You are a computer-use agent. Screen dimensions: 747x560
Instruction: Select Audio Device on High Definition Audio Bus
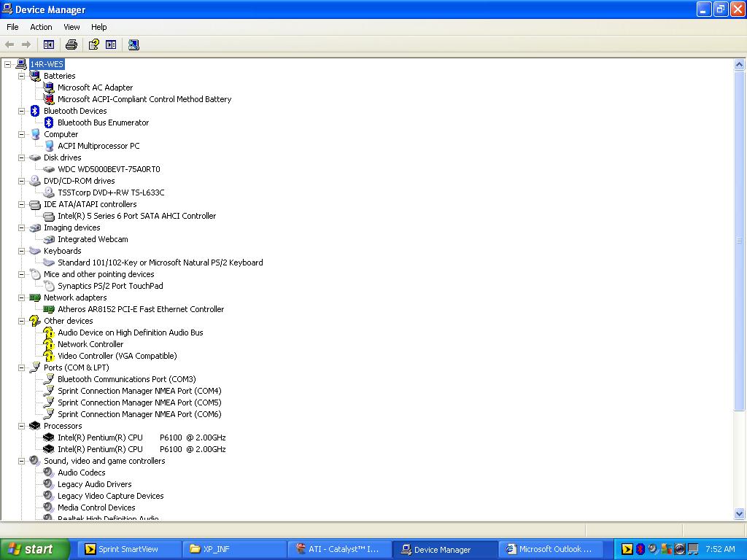tap(130, 332)
